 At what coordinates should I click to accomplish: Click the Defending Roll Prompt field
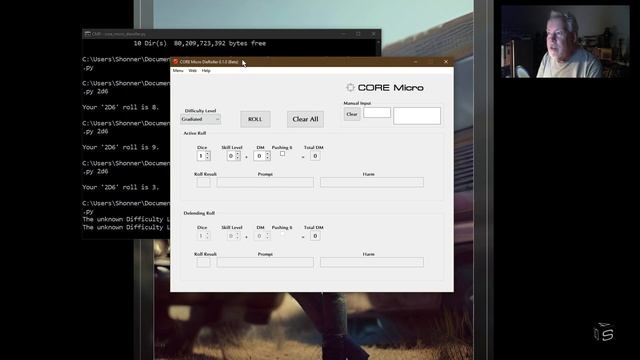[265, 262]
